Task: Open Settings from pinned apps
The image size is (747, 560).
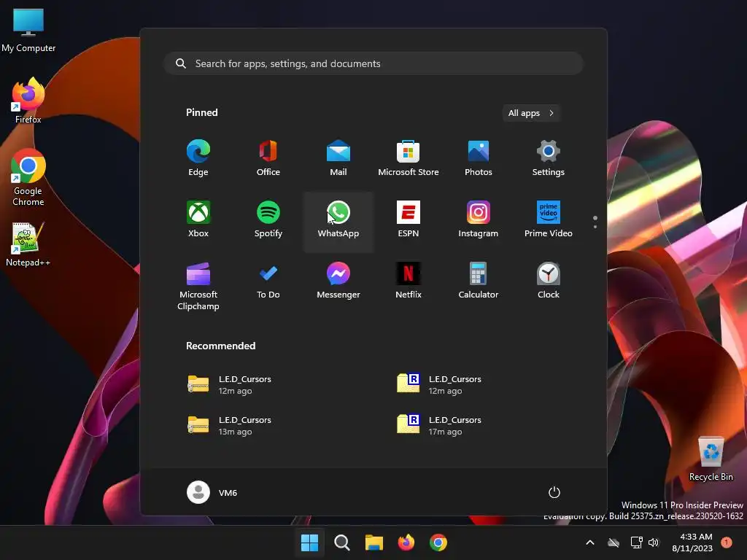Action: point(549,158)
